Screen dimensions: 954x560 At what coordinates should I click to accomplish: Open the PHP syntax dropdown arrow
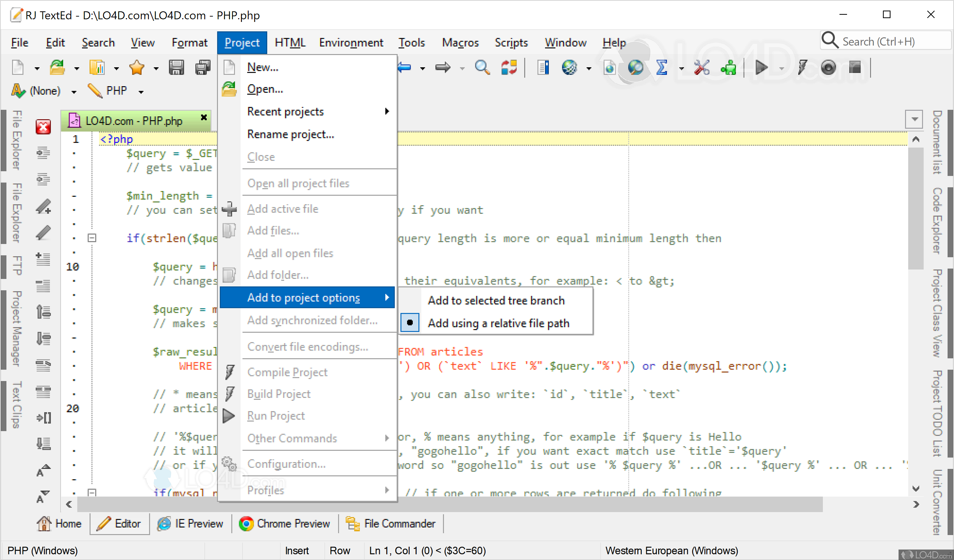(x=141, y=91)
